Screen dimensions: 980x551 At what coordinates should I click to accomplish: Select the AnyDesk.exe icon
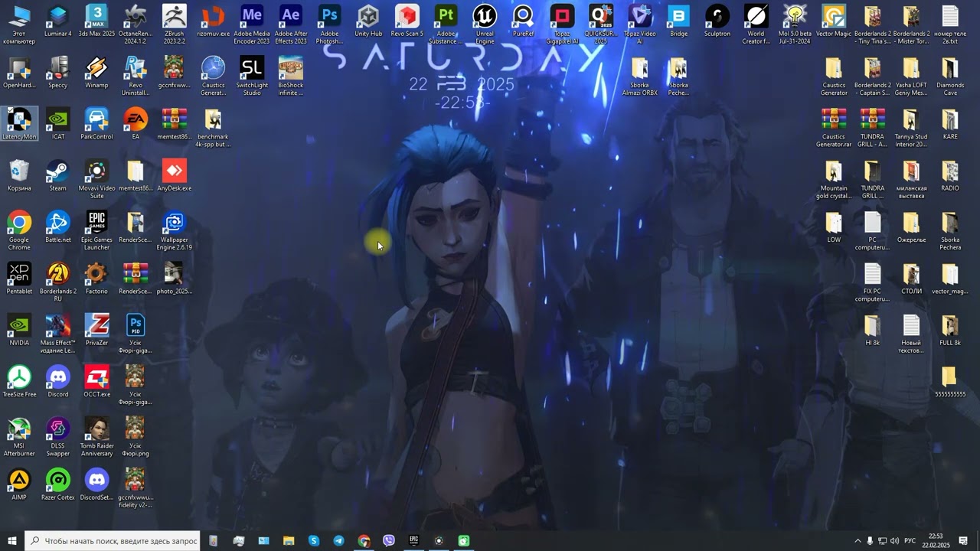[x=174, y=176]
